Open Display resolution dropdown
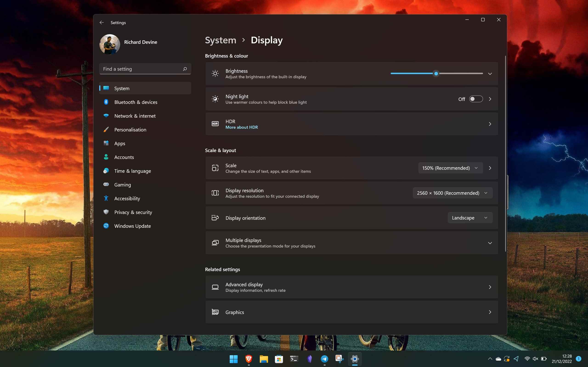The width and height of the screenshot is (588, 367). (x=452, y=193)
